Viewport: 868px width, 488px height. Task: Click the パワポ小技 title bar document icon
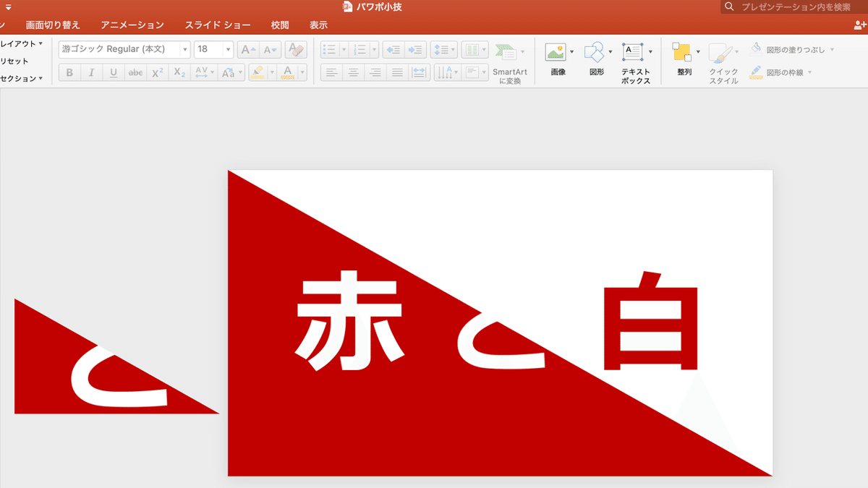[347, 7]
